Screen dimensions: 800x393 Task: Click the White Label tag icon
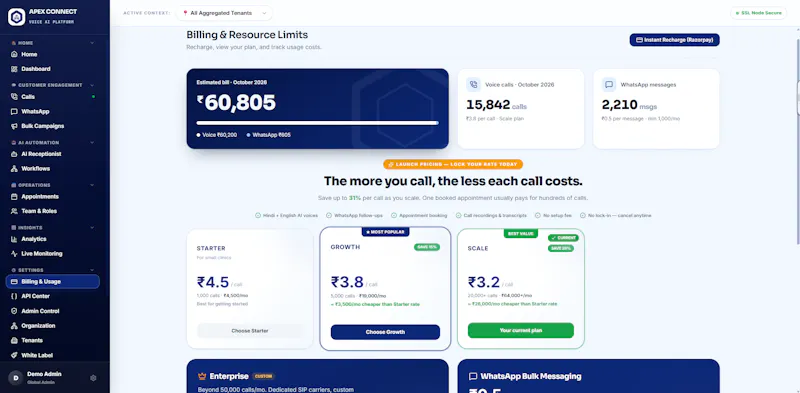pos(14,355)
